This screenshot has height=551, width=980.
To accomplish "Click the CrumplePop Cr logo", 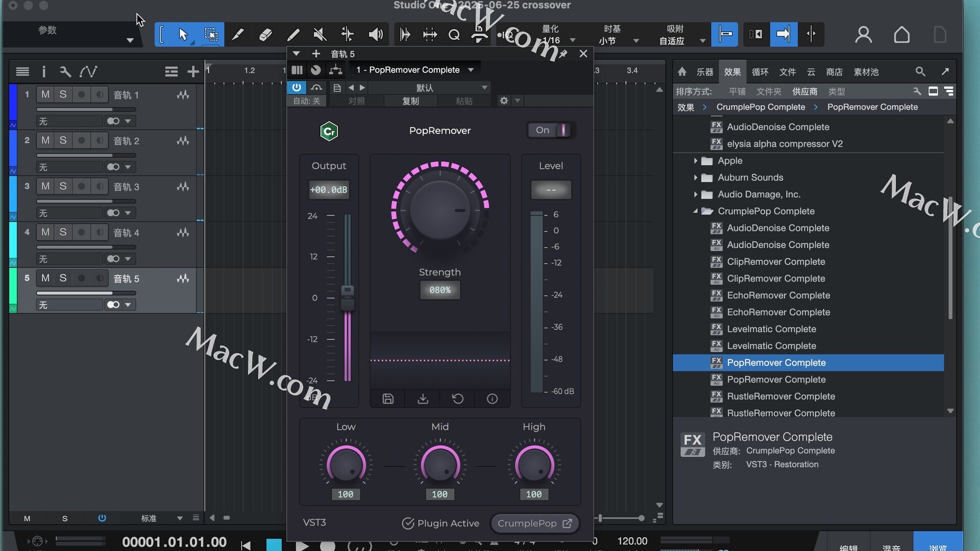I will point(329,131).
